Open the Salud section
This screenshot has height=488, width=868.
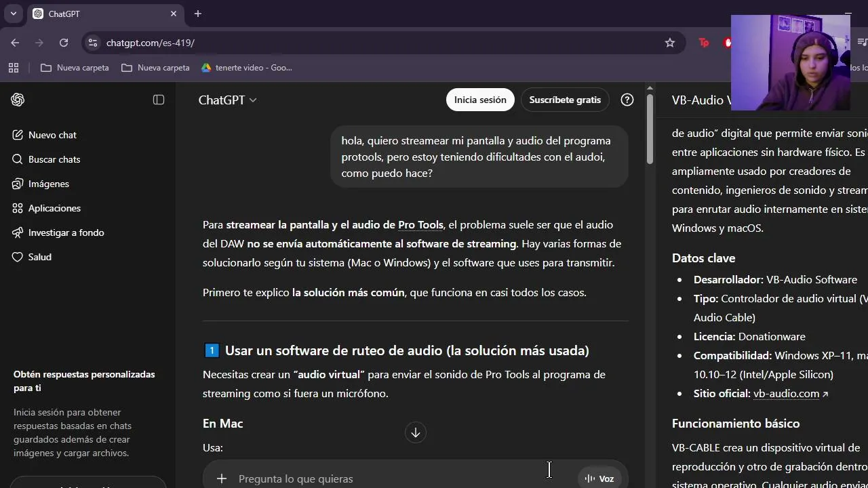[32, 257]
